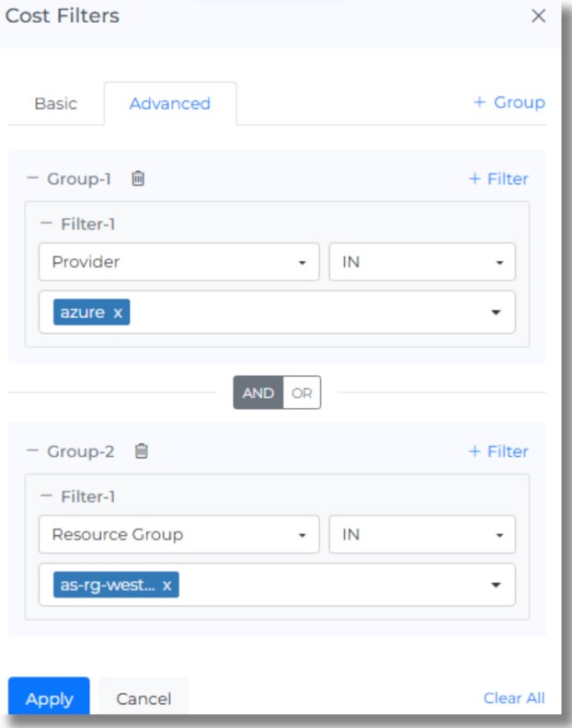Add a new group with + Group
Screen dimensions: 572x728
509,103
